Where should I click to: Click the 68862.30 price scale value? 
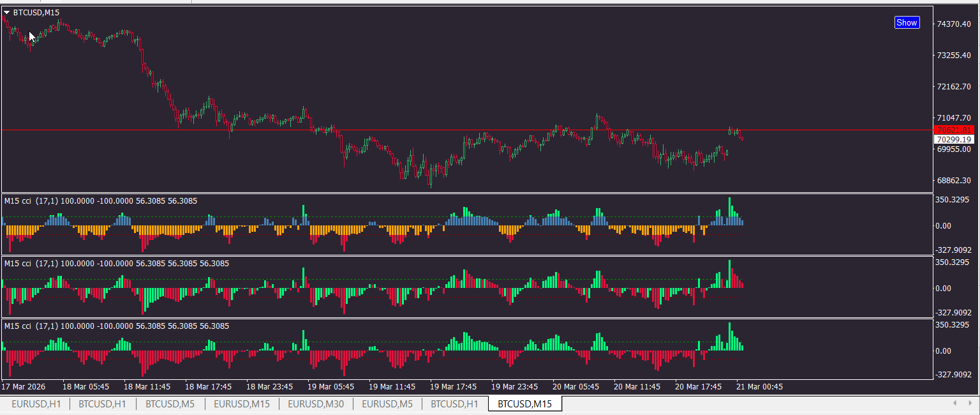[953, 181]
